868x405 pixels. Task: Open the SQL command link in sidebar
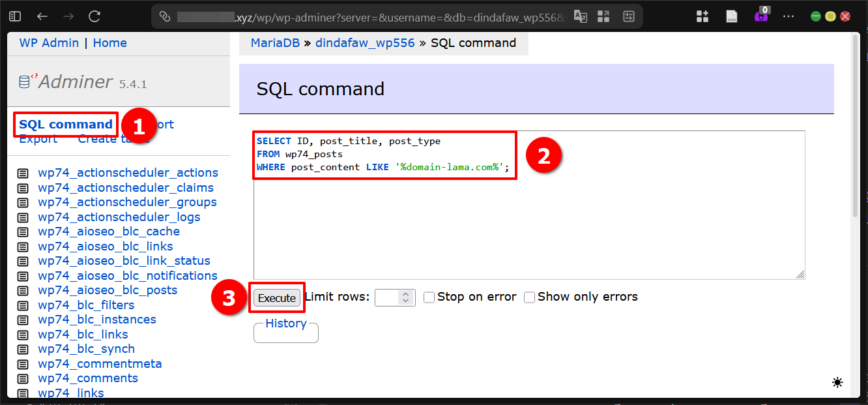66,125
